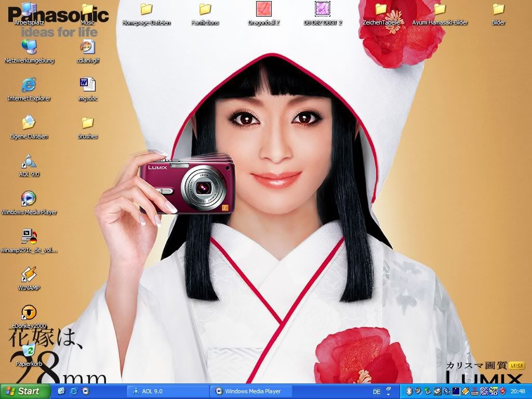This screenshot has width=532, height=399.
Task: Open the Bilder folder
Action: 498,14
